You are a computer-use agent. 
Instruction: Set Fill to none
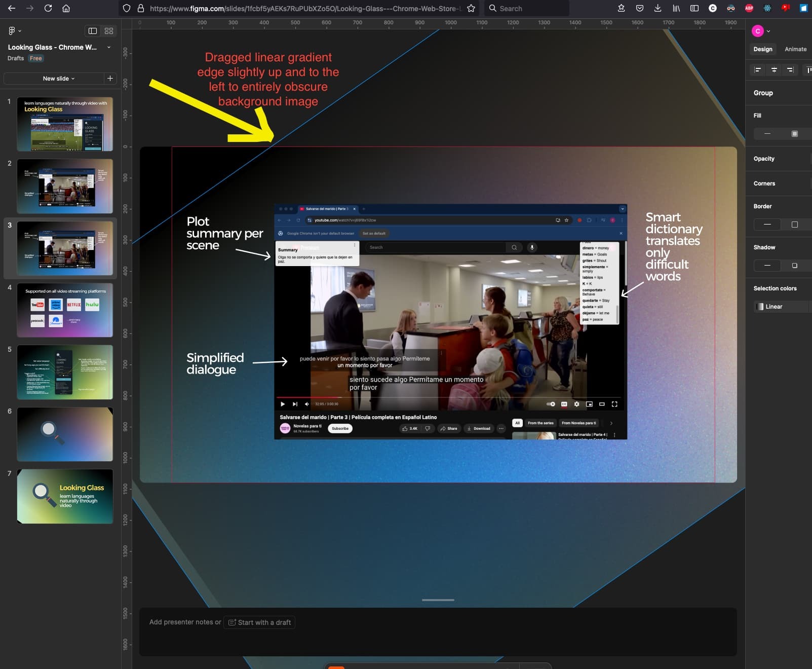pyautogui.click(x=767, y=134)
